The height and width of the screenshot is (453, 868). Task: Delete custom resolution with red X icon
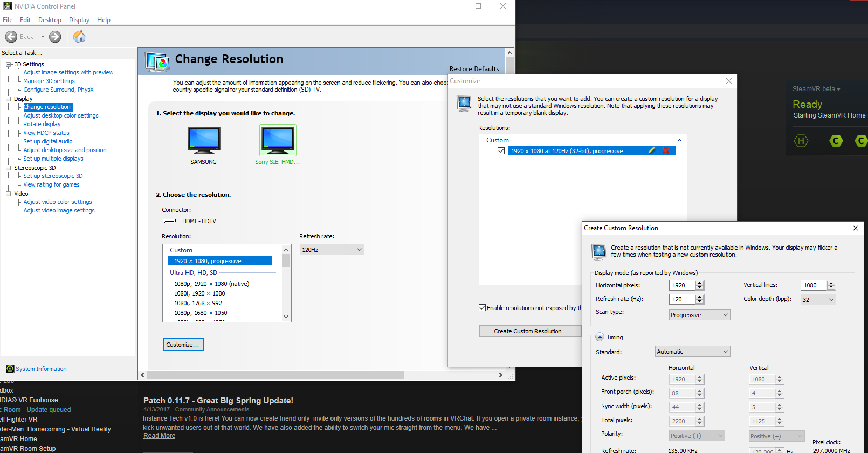[x=666, y=151]
